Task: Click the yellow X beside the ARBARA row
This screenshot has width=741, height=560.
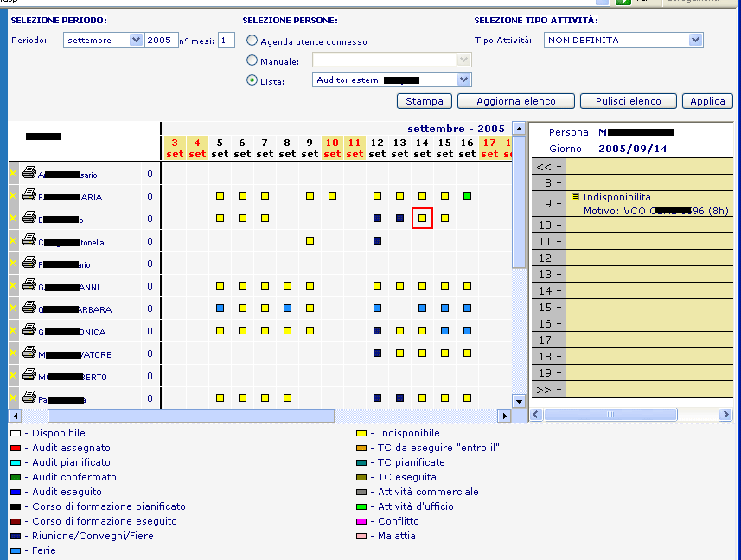Action: (13, 309)
